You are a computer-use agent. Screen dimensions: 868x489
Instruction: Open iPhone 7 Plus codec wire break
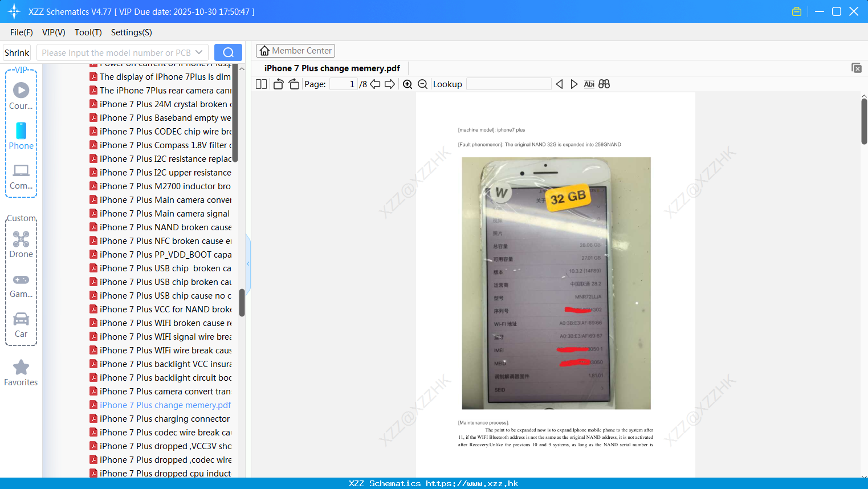(x=160, y=433)
